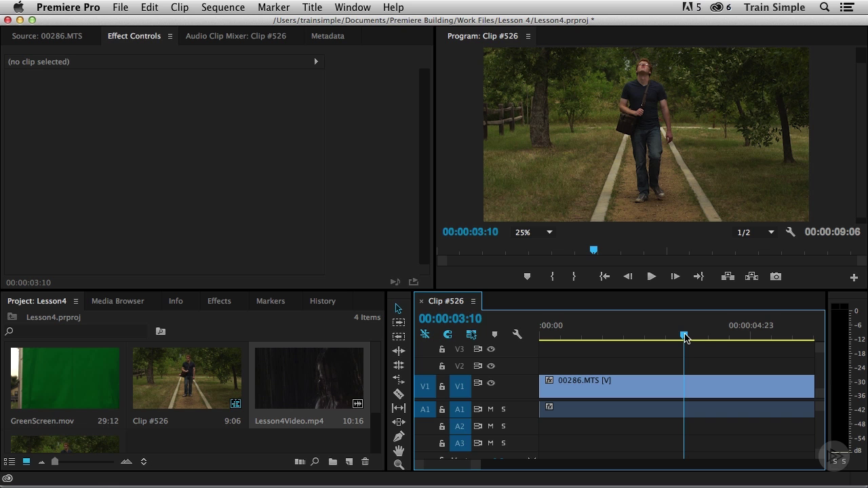Switch to the Audio Clip Mixer tab

click(236, 36)
